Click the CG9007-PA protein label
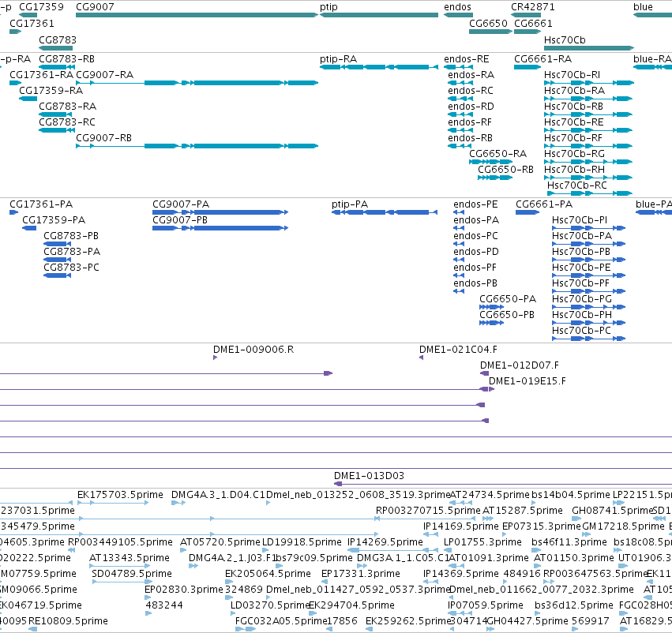672x633 pixels. coord(181,204)
